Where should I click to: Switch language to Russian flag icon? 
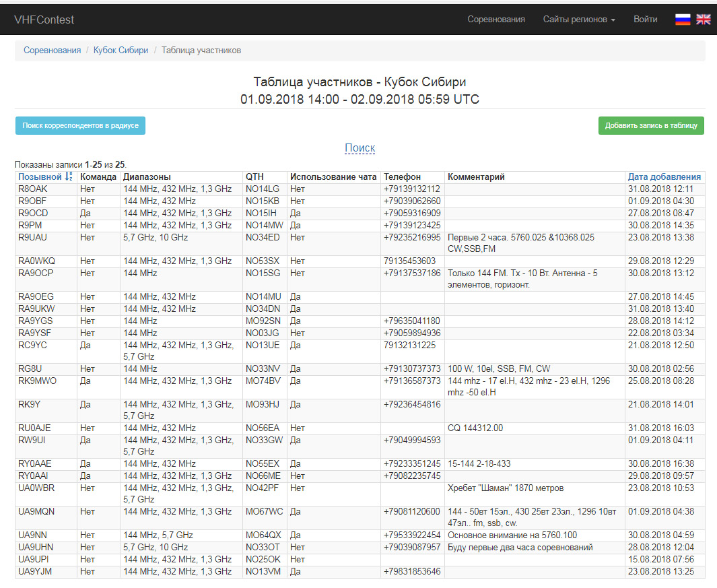(683, 20)
